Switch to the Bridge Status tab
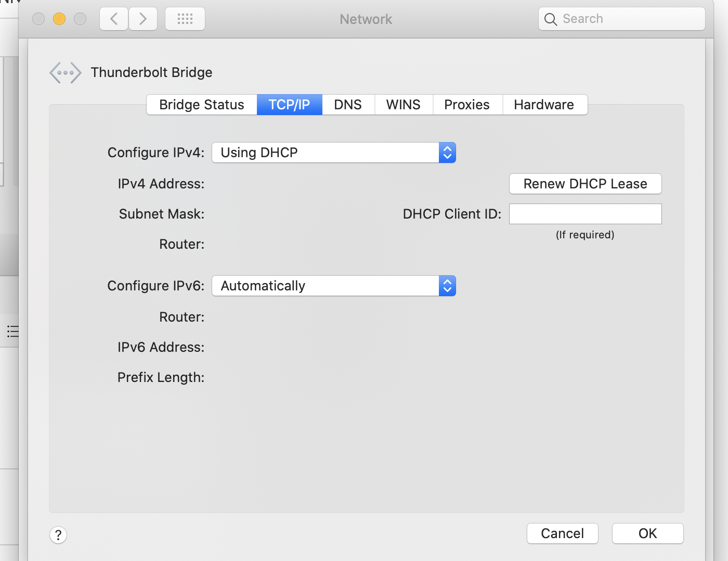Screen dimensions: 728x561 point(202,105)
